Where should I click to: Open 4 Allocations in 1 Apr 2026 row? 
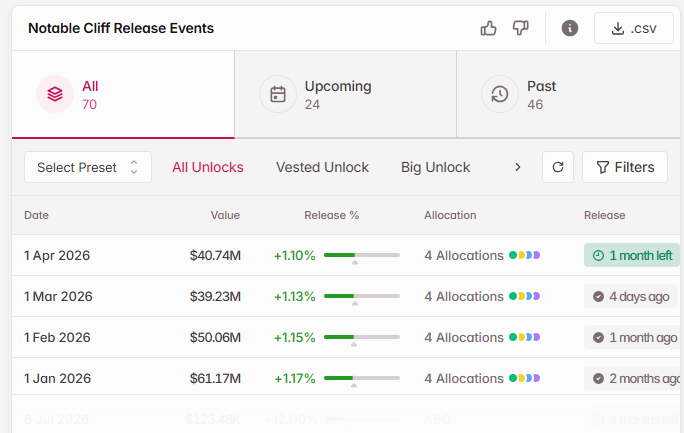pyautogui.click(x=464, y=255)
